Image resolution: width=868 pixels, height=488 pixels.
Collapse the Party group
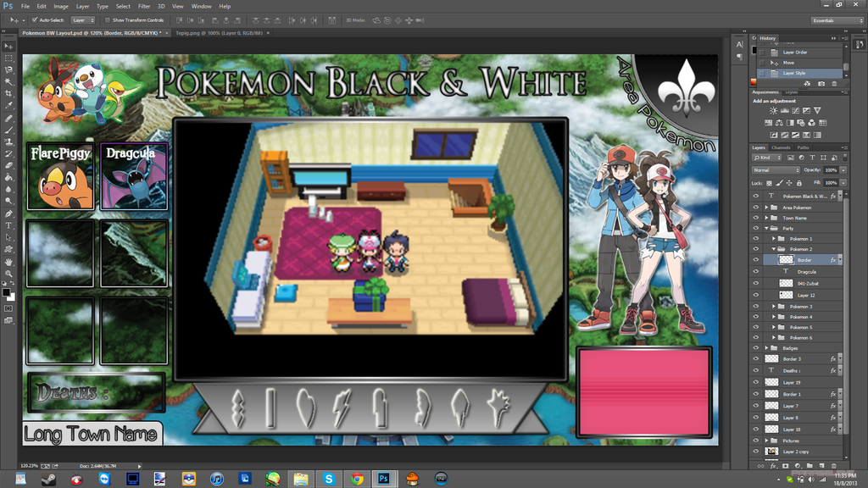click(x=766, y=228)
